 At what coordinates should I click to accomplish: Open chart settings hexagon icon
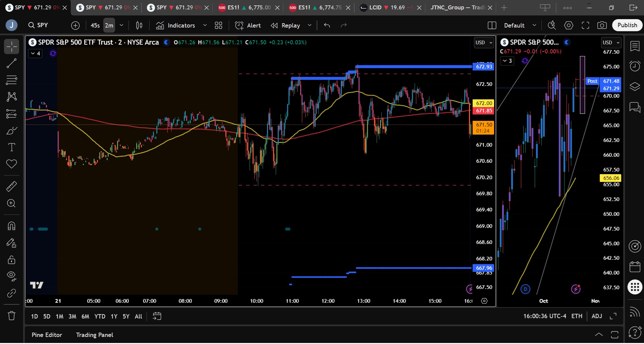coord(569,25)
